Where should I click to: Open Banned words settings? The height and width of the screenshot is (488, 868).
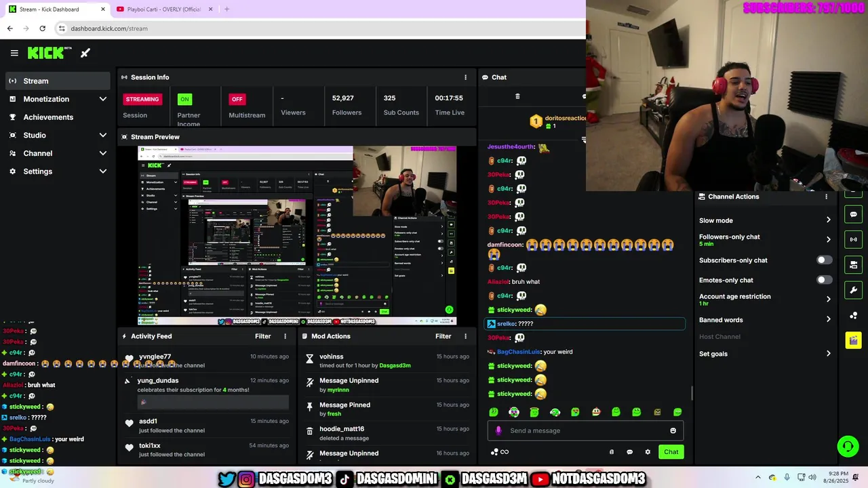[x=765, y=320]
